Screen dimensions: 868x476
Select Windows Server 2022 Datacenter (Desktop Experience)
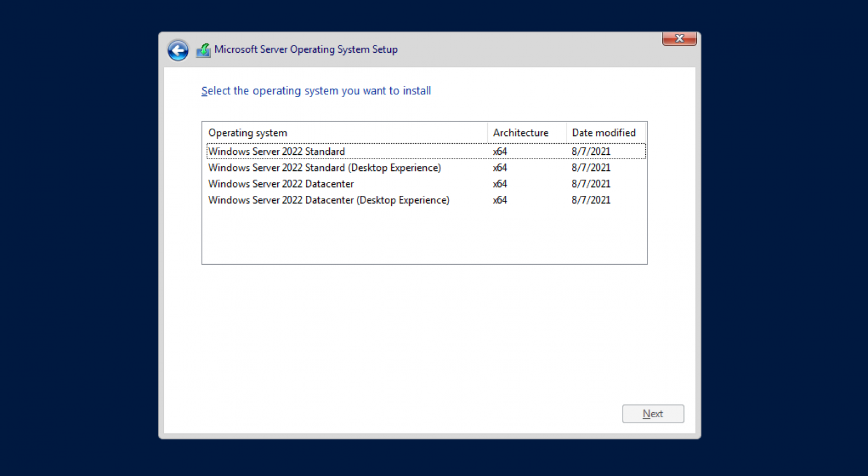[x=426, y=200]
